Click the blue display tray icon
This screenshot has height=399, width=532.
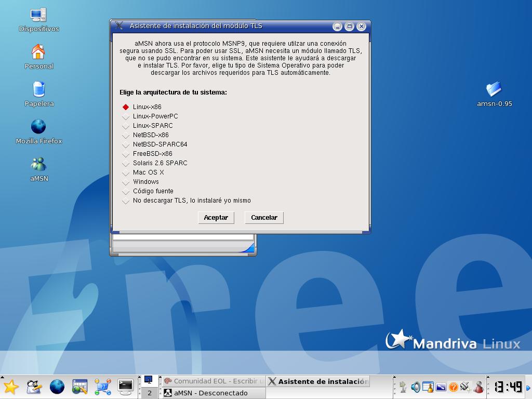(x=441, y=387)
